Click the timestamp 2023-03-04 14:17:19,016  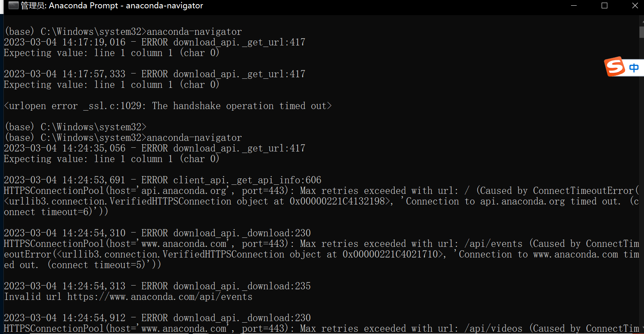click(64, 42)
